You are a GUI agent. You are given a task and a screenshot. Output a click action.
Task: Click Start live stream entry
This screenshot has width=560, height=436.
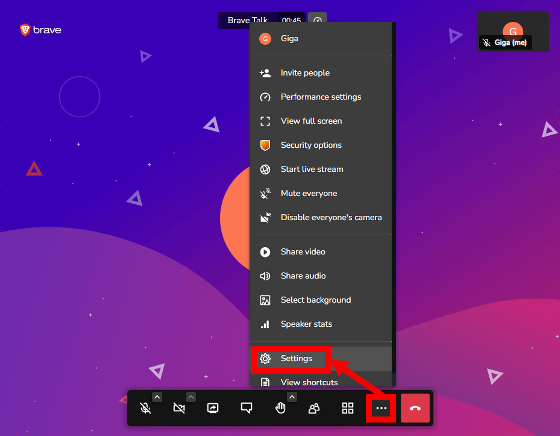coord(321,169)
